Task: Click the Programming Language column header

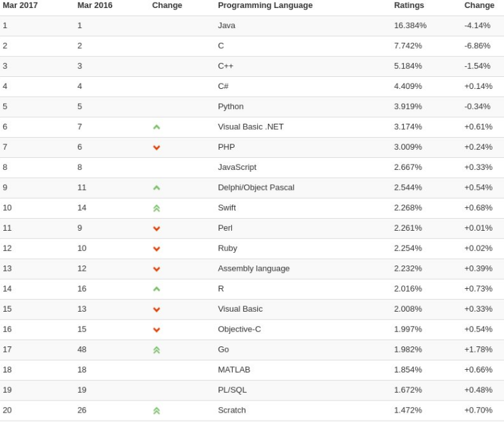Action: click(265, 5)
